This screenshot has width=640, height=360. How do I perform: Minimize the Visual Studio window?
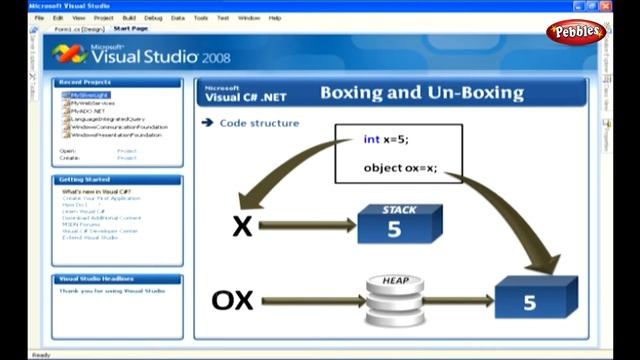[x=578, y=6]
